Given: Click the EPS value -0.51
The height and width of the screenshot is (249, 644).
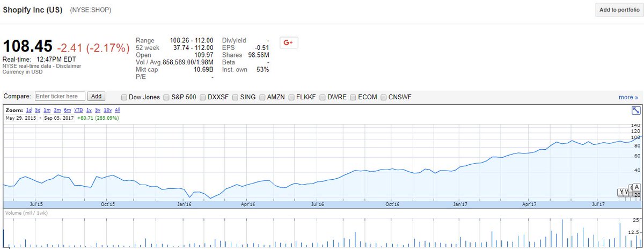Looking at the screenshot, I should coord(262,48).
